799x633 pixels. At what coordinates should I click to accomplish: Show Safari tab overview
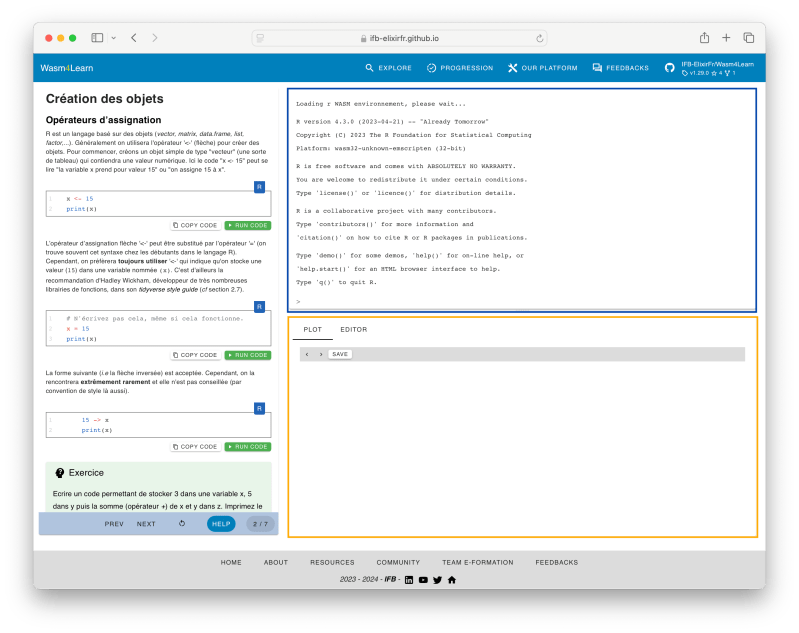pos(749,38)
